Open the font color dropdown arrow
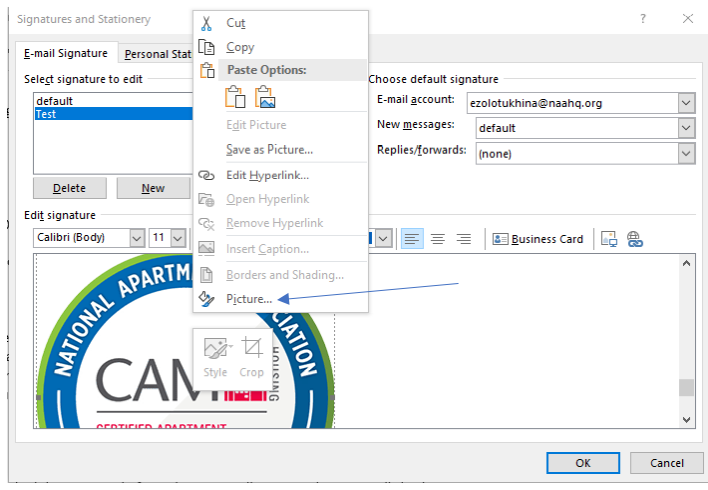The height and width of the screenshot is (490, 708). pyautogui.click(x=383, y=238)
